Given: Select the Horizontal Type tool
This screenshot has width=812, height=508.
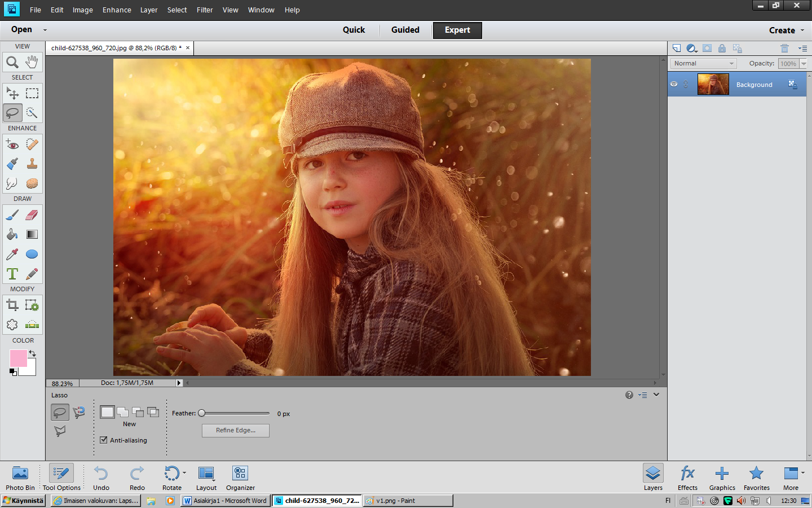Looking at the screenshot, I should [x=12, y=274].
